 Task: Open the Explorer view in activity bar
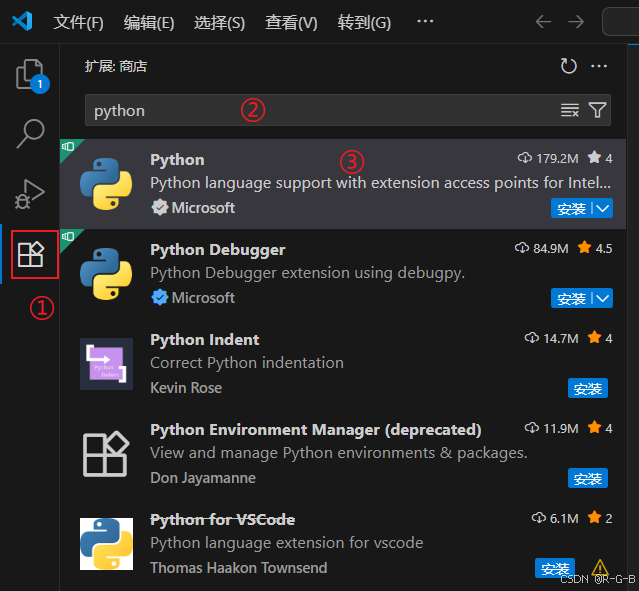pyautogui.click(x=30, y=75)
